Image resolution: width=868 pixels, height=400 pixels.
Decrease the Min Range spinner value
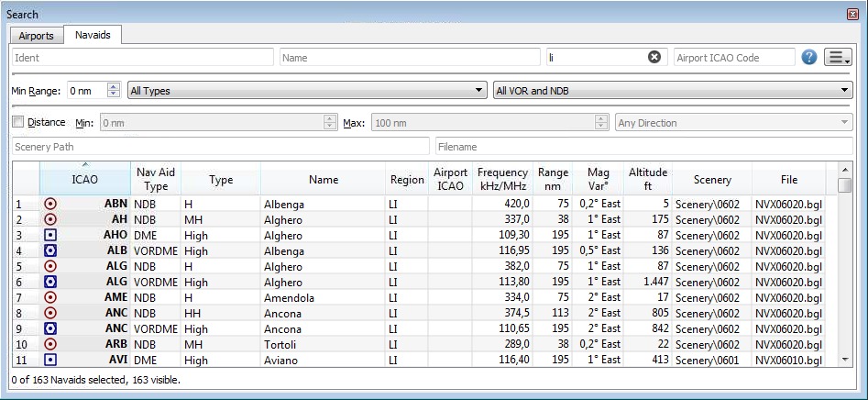(x=114, y=94)
